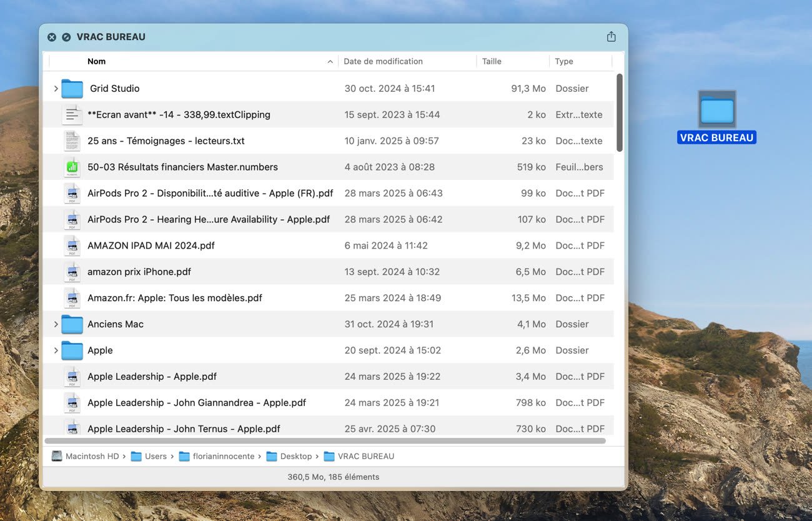812x521 pixels.
Task: Click the Feuil…bers type cell
Action: (579, 167)
